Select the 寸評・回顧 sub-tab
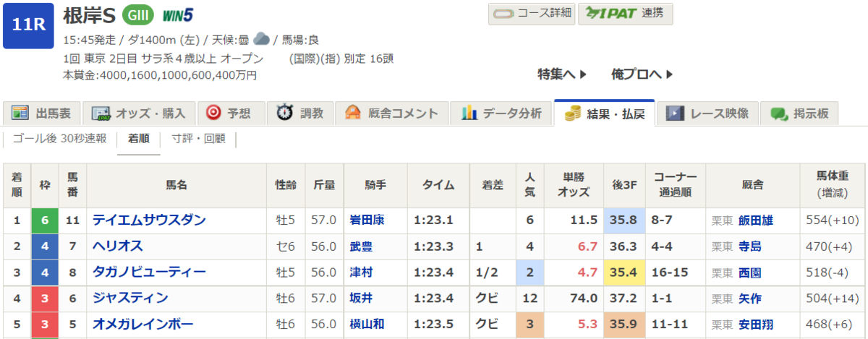 pos(198,139)
